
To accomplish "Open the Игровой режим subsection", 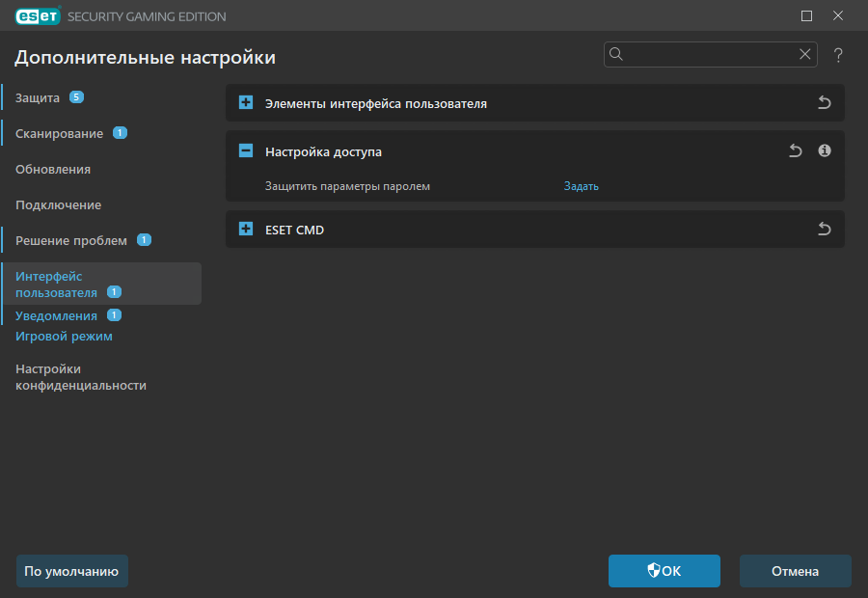I will pyautogui.click(x=64, y=336).
